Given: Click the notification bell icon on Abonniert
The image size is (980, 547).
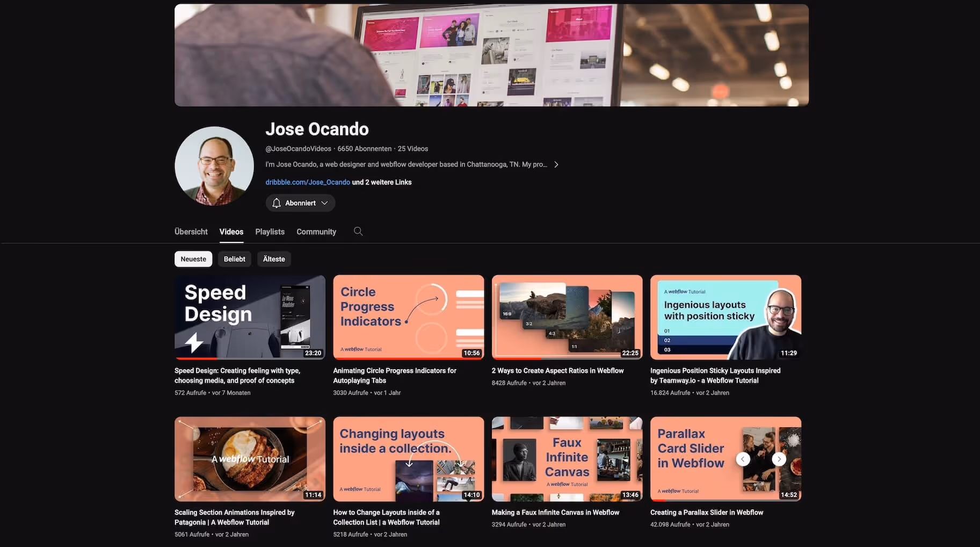Looking at the screenshot, I should click(277, 203).
